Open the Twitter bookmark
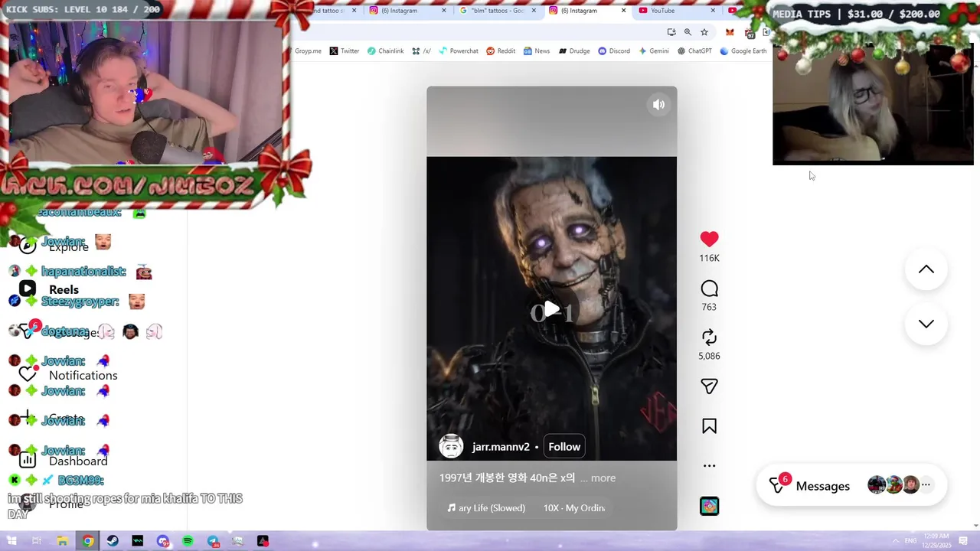This screenshot has height=551, width=980. tap(345, 51)
